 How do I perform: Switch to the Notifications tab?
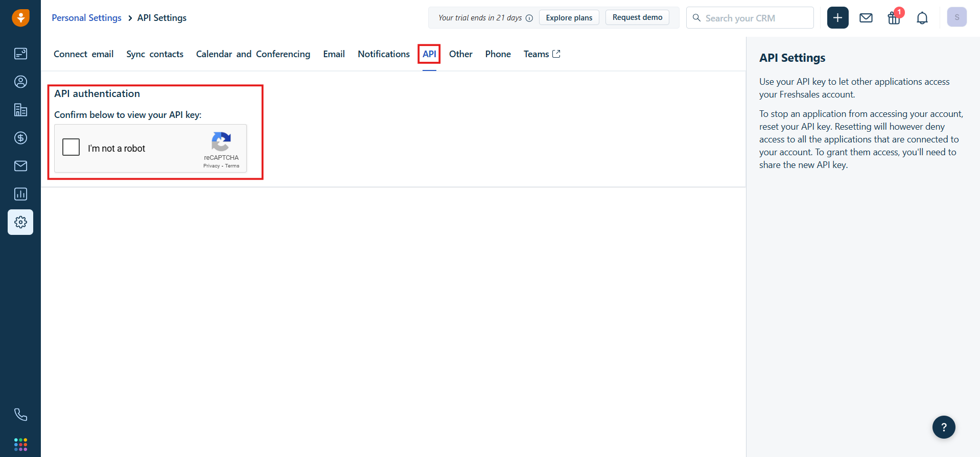tap(384, 54)
